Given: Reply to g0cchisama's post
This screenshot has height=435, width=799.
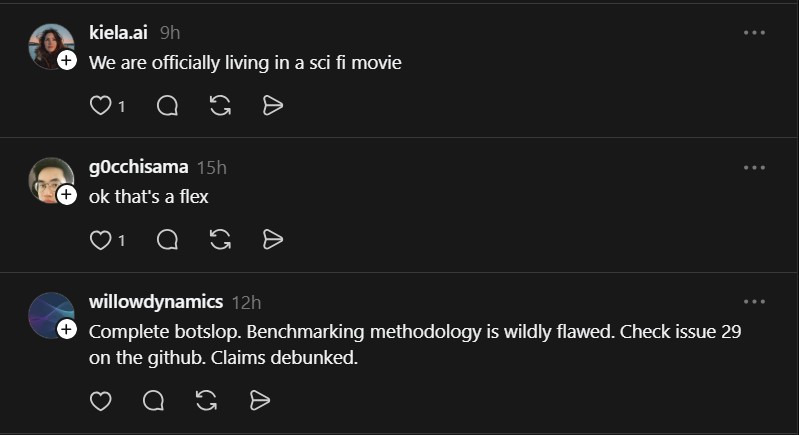Looking at the screenshot, I should click(168, 240).
